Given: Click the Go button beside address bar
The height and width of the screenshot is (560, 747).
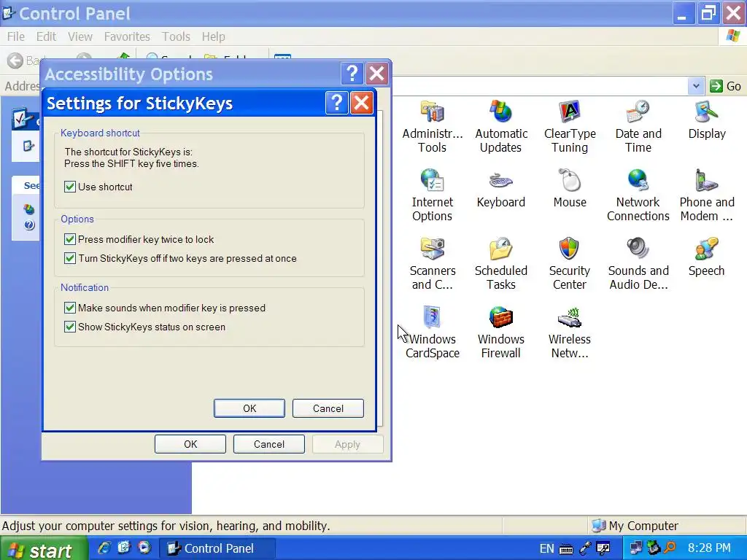Looking at the screenshot, I should 726,86.
